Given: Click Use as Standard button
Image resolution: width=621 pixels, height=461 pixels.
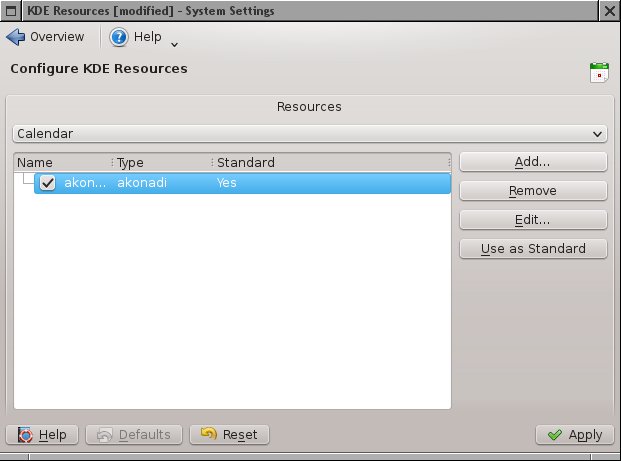Looking at the screenshot, I should click(x=533, y=249).
